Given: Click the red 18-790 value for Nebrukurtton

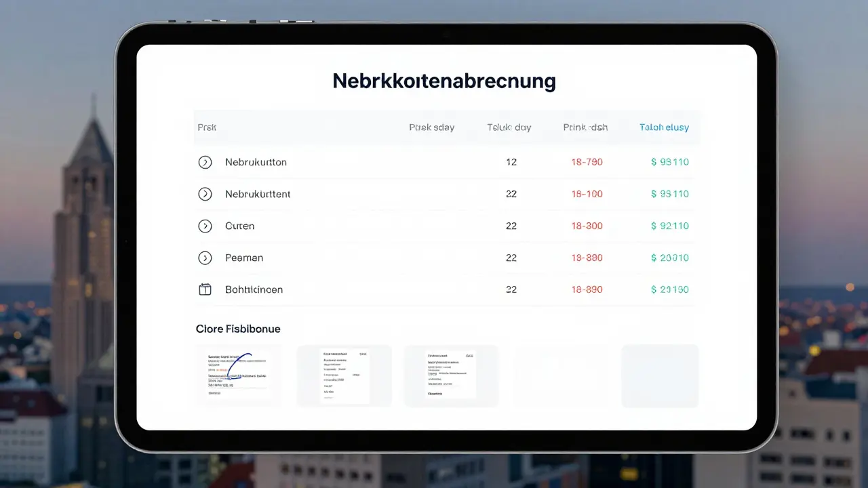Looking at the screenshot, I should pyautogui.click(x=586, y=162).
